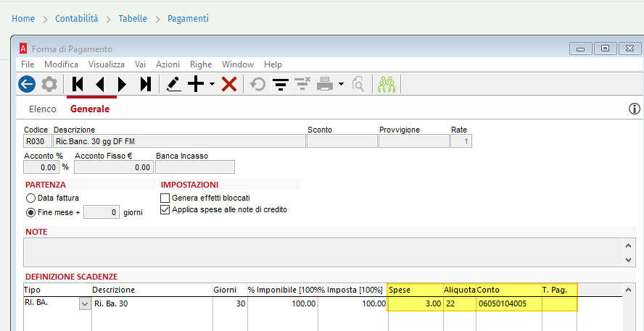Open Pagamenti breadcrumb link

point(188,18)
